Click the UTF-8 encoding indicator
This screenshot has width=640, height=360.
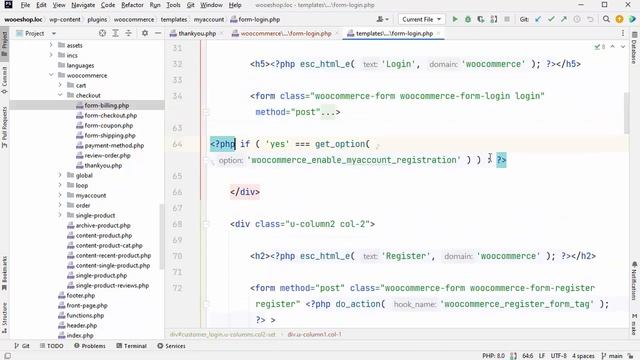[558, 356]
